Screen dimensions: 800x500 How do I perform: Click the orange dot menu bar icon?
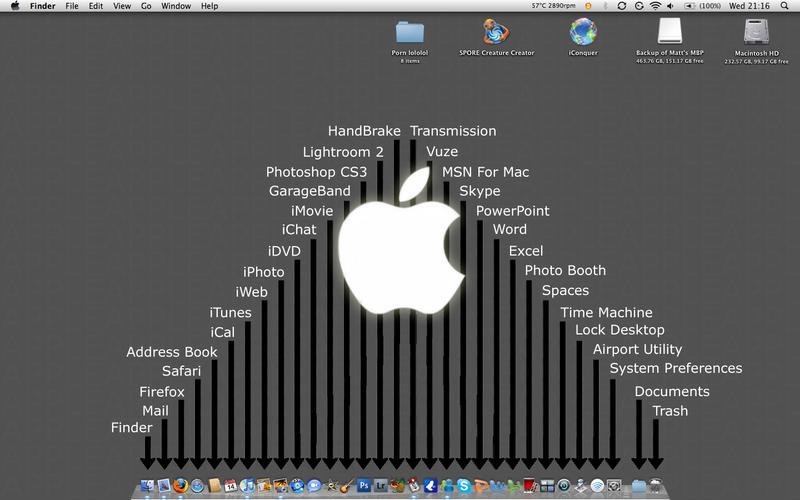[x=588, y=6]
